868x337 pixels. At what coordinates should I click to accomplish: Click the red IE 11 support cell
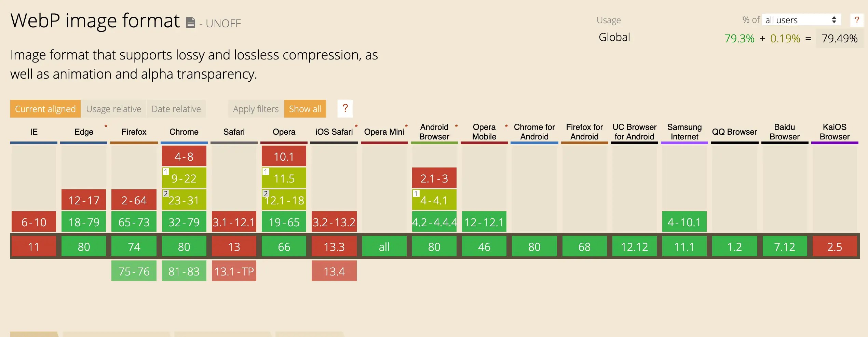point(33,246)
